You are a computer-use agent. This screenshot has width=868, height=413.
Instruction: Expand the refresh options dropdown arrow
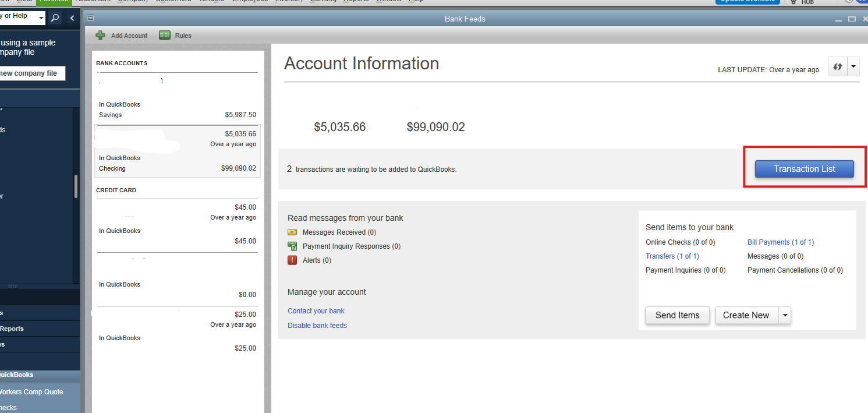click(853, 67)
